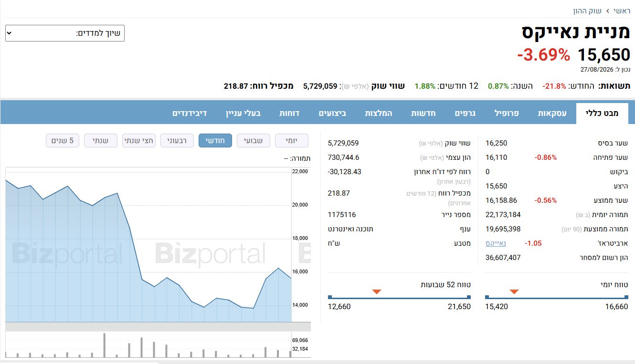Screen dimensions: 635x364
Task: Click the page title "מניית נאייקס"
Action: tap(576, 32)
